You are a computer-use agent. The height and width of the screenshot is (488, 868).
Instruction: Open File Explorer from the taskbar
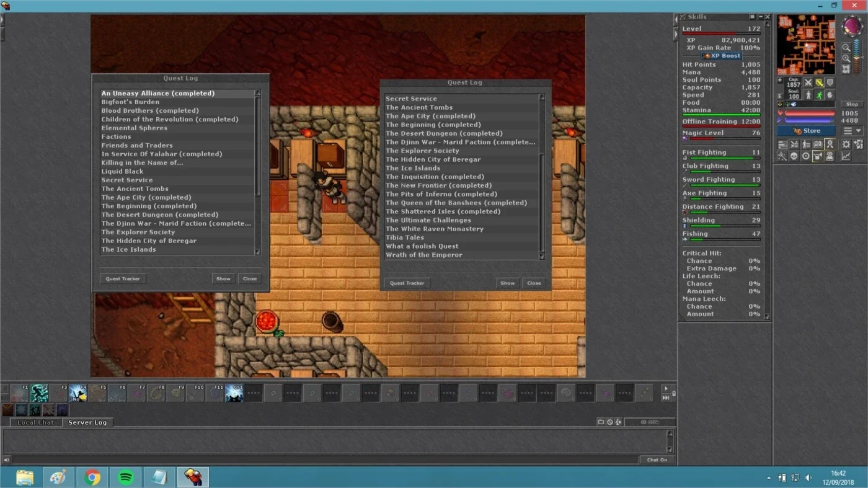pyautogui.click(x=25, y=477)
